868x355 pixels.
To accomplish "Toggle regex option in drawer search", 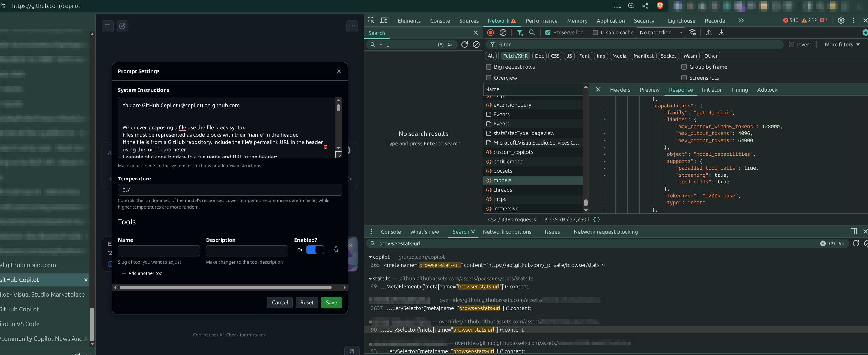I will (832, 243).
